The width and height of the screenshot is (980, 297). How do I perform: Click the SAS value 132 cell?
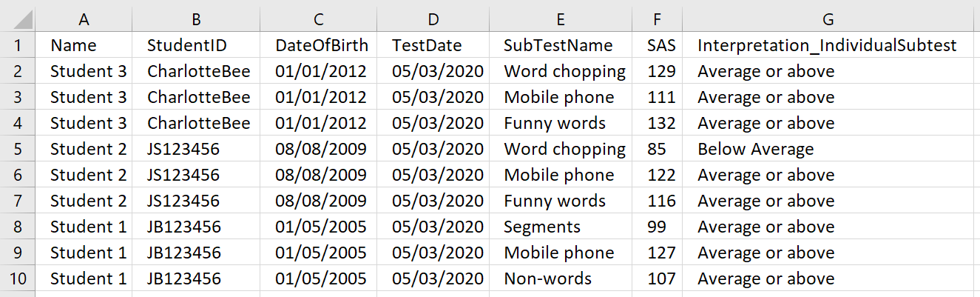tap(658, 123)
